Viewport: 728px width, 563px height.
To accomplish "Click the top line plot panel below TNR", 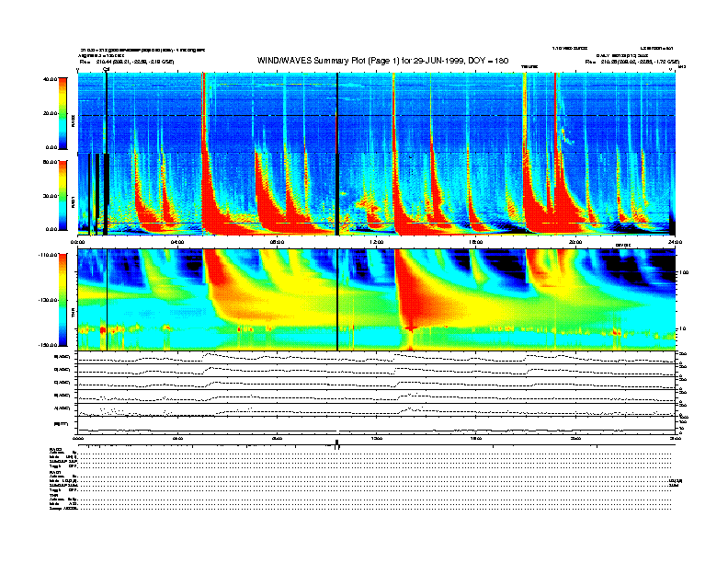I will point(377,357).
